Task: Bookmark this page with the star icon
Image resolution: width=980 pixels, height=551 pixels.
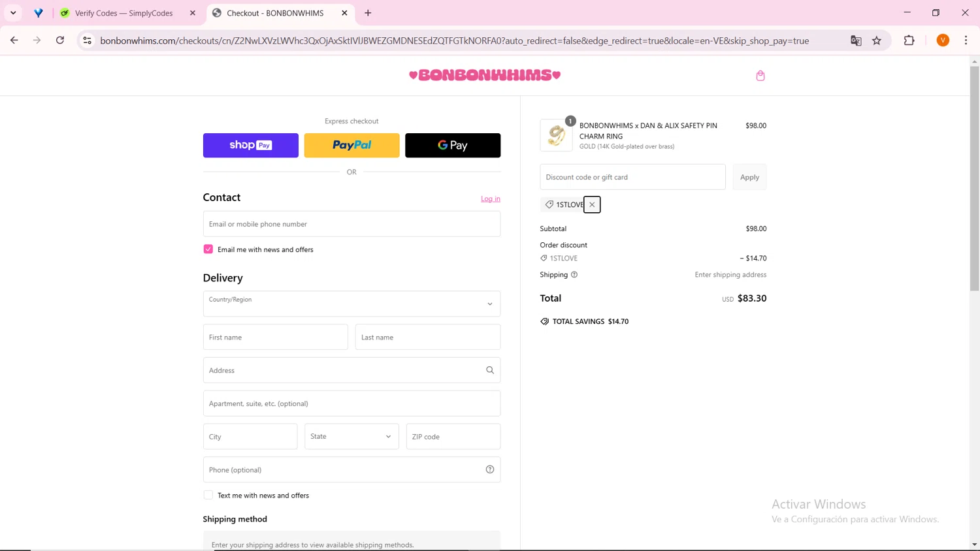Action: point(877,40)
